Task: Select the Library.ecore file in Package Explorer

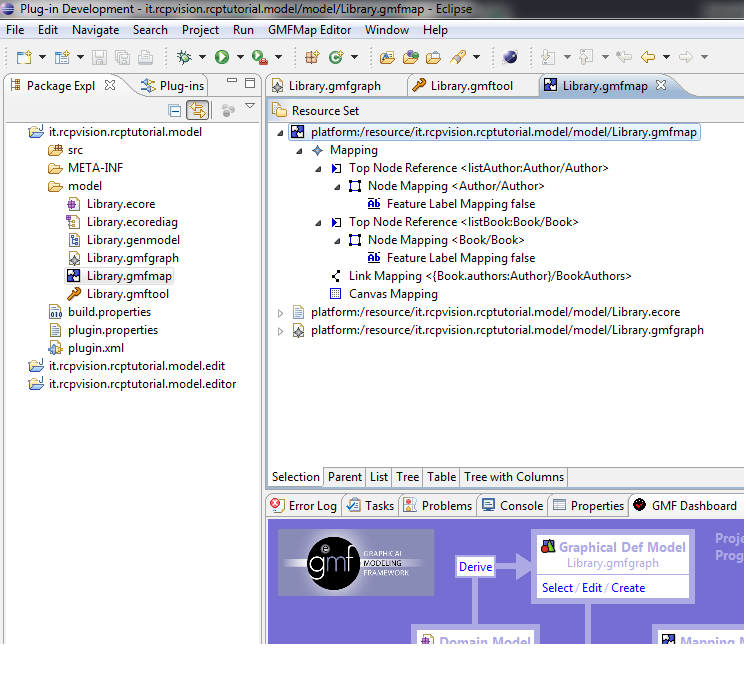Action: pos(120,204)
